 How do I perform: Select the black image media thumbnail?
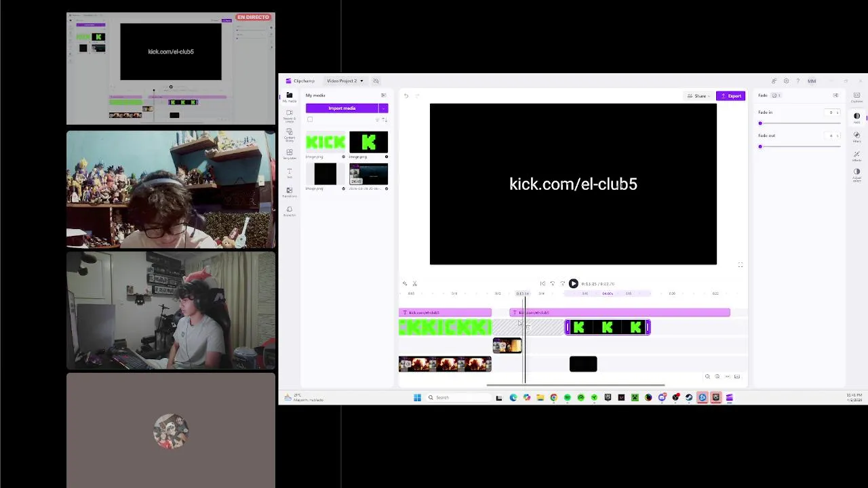[325, 174]
